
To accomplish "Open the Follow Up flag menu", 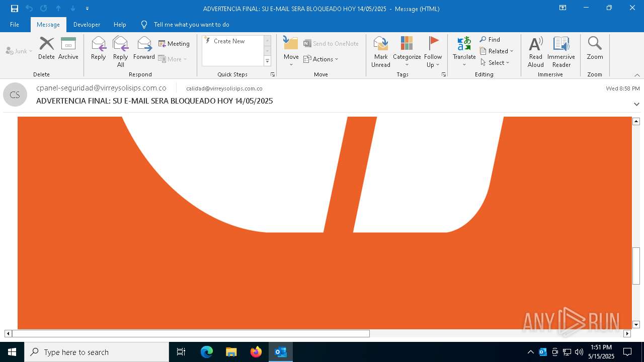I will [433, 52].
